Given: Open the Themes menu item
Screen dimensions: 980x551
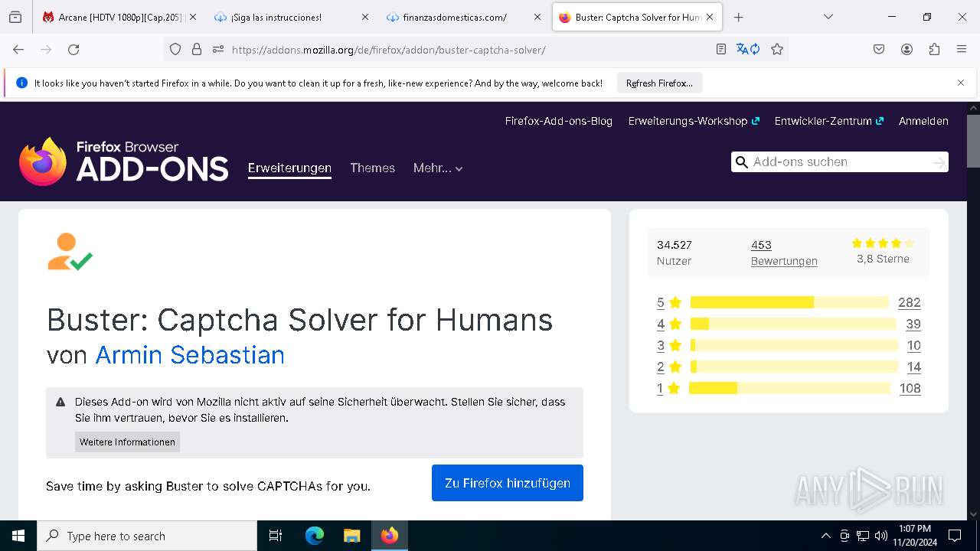Looking at the screenshot, I should [x=372, y=168].
